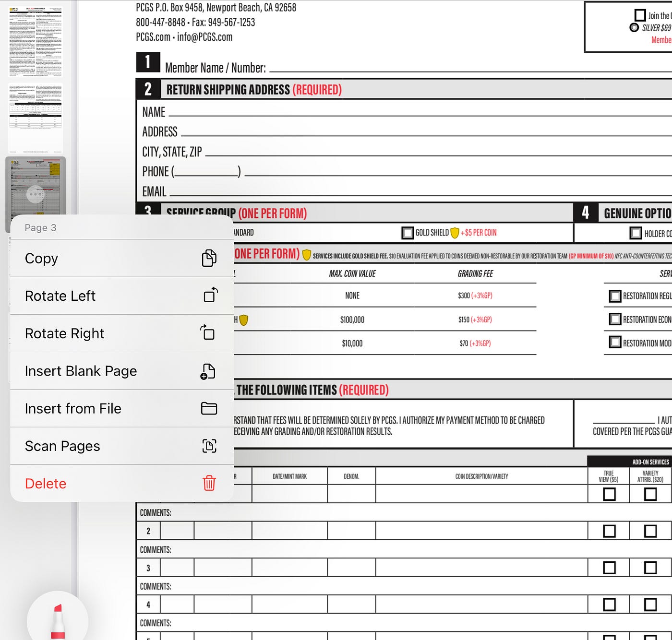Click the blank page plus icon

(x=208, y=371)
